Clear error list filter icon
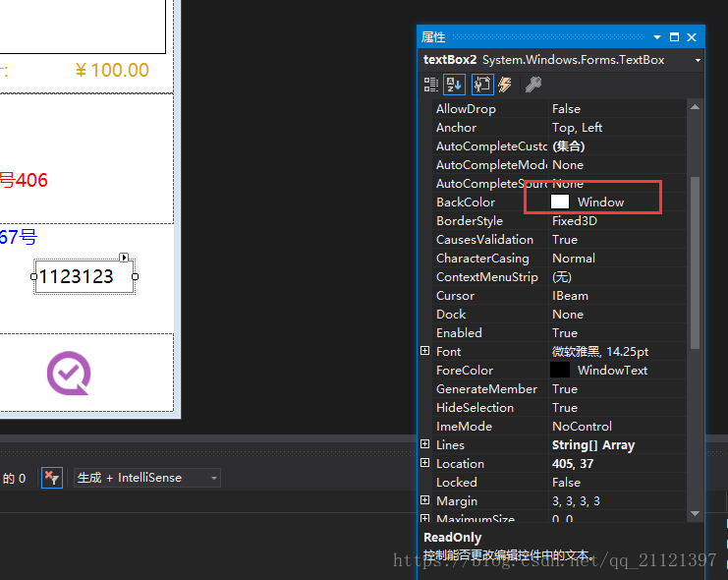 51,478
